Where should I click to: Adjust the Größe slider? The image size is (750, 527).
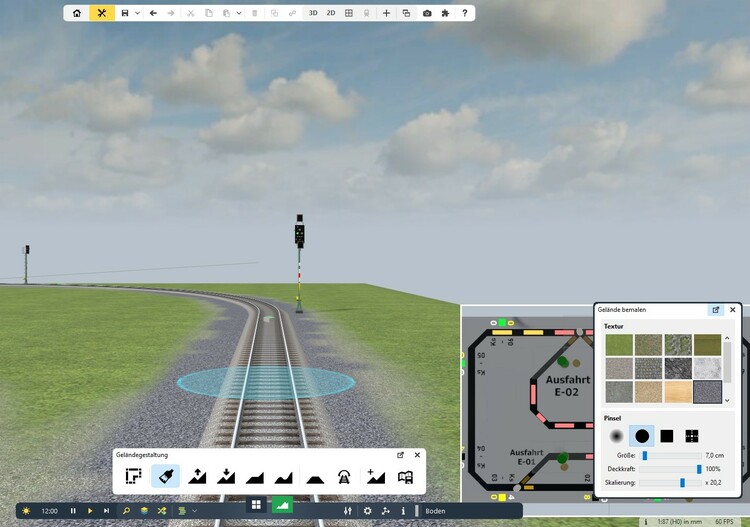click(671, 455)
